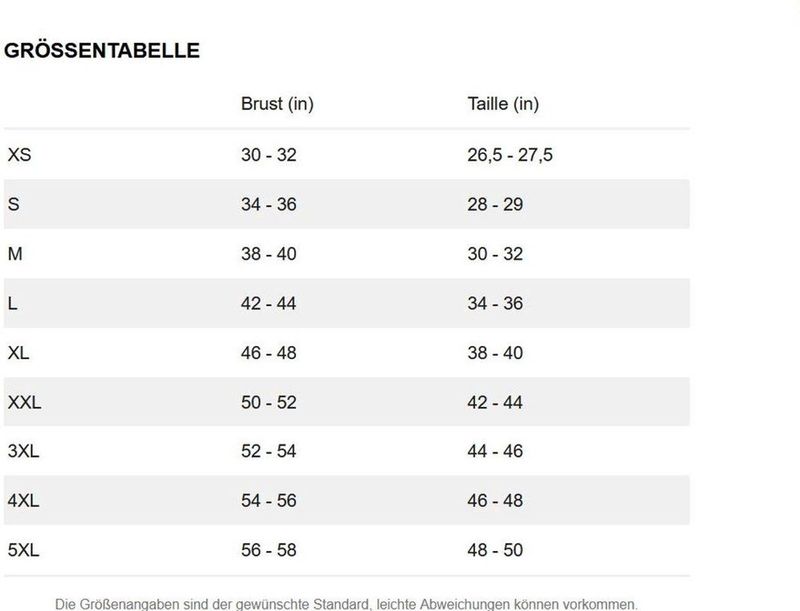The image size is (800, 611).
Task: Click the 5XL size row label
Action: 23,550
